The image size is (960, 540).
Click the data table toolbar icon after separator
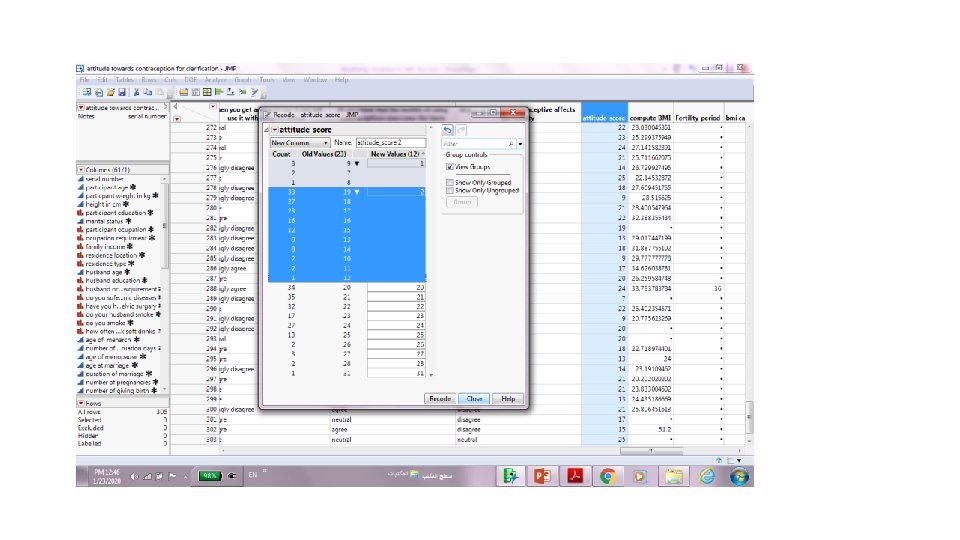click(x=184, y=92)
